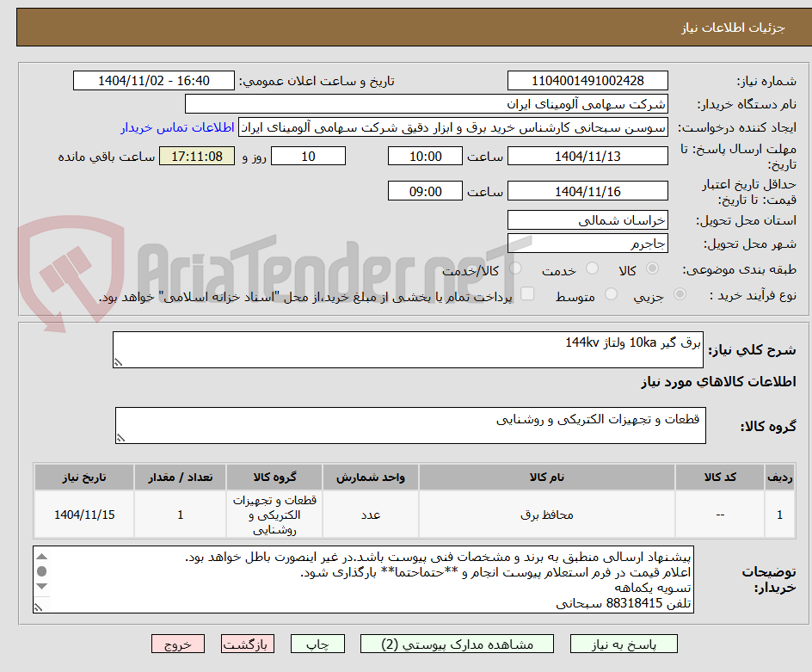Click the general description textarea برق گیر 10ka
This screenshot has height=672, width=812.
(408, 349)
